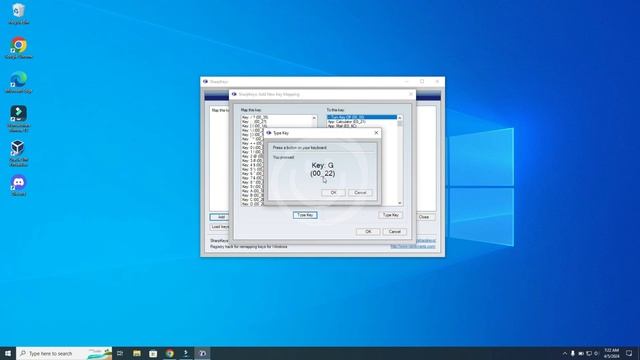Open Recycle Bin on the desktop

pos(18,14)
